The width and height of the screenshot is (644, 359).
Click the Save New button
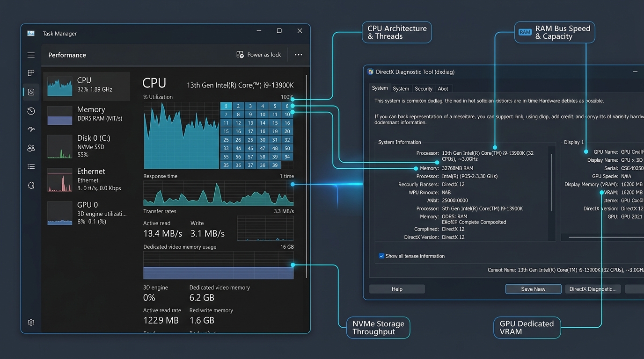coord(533,289)
